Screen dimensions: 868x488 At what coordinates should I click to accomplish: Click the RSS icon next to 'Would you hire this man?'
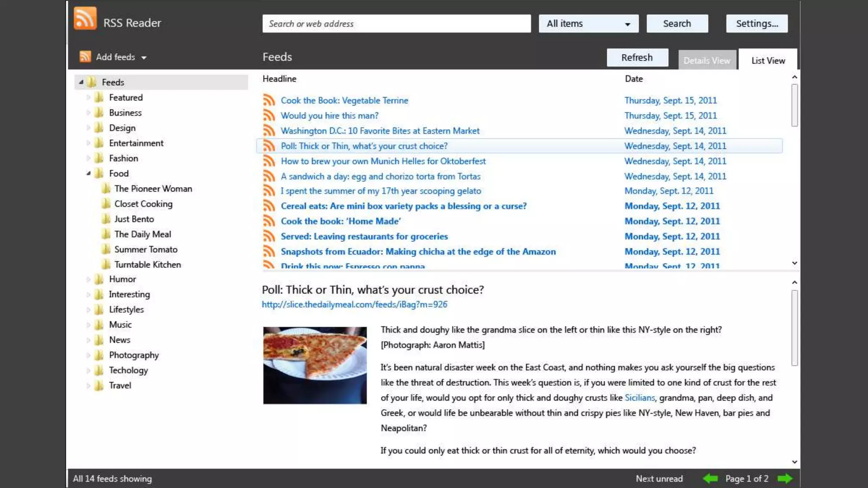pyautogui.click(x=269, y=116)
